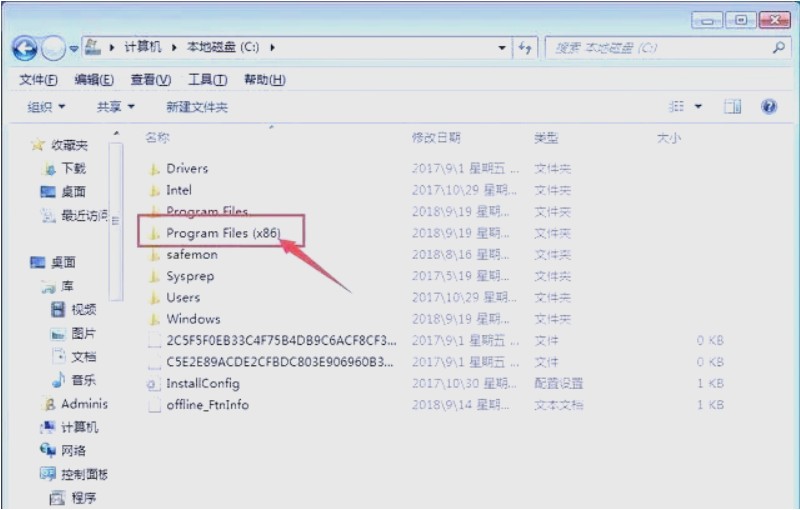Select 控制面板 in the navigation pane

coord(84,474)
